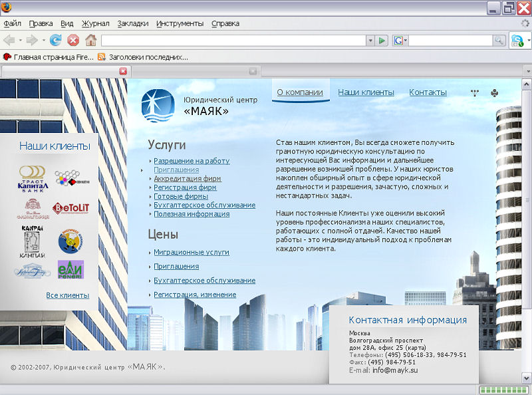The width and height of the screenshot is (532, 395).
Task: Open Разрешение на работу service link
Action: (192, 161)
